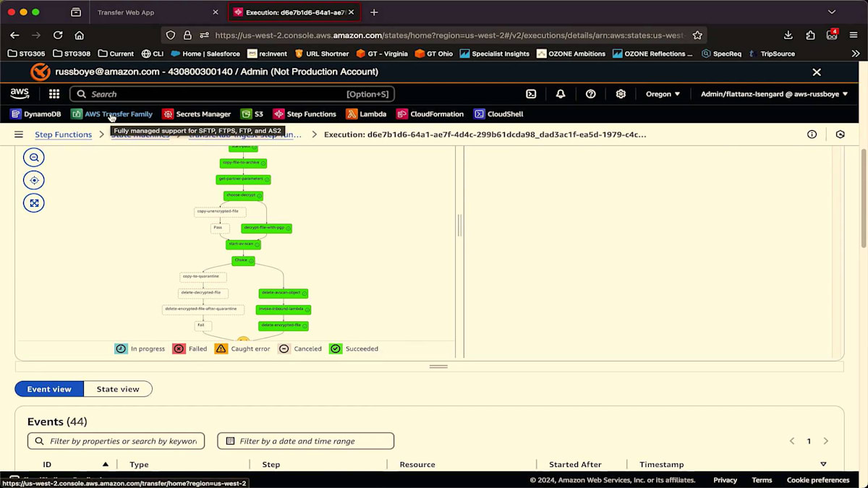Viewport: 868px width, 488px height.
Task: Open the browser downloads panel
Action: click(788, 35)
